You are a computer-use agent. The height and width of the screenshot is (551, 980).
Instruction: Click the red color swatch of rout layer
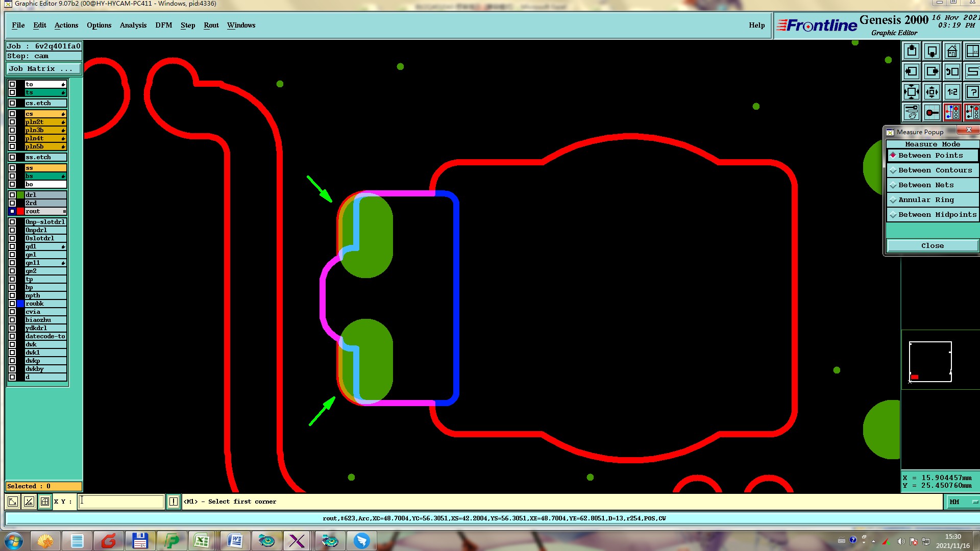tap(20, 211)
